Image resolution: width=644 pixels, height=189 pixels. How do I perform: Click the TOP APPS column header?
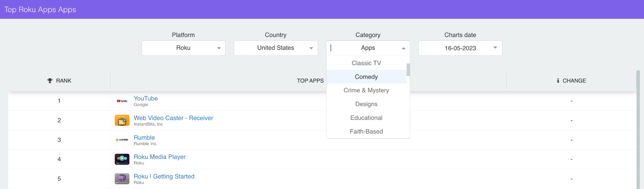click(310, 81)
